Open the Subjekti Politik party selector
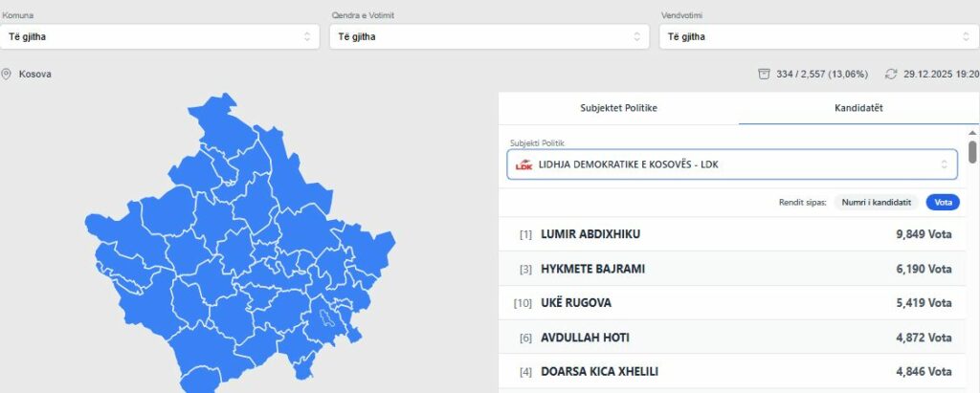980x393 pixels. tap(732, 164)
